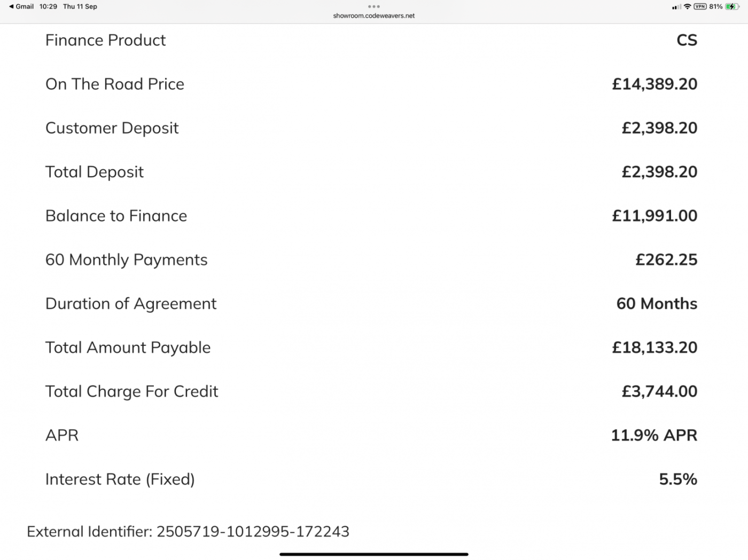Click the Interest Rate (Fixed) label

click(120, 479)
